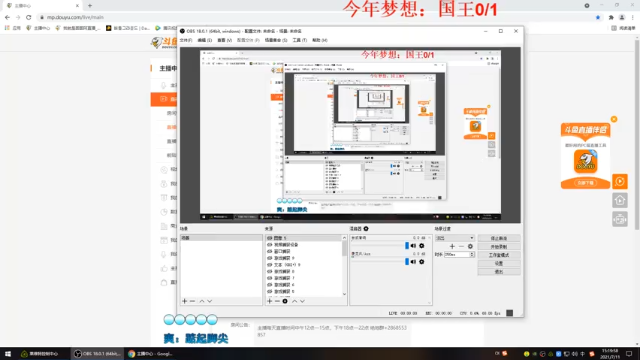Viewport: 640px width, 360px height.
Task: Click orange play icon on Douyu page
Action: coord(620,181)
